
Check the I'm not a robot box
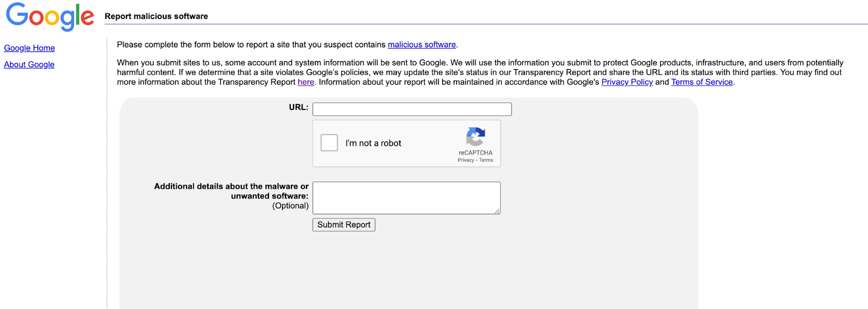point(329,143)
